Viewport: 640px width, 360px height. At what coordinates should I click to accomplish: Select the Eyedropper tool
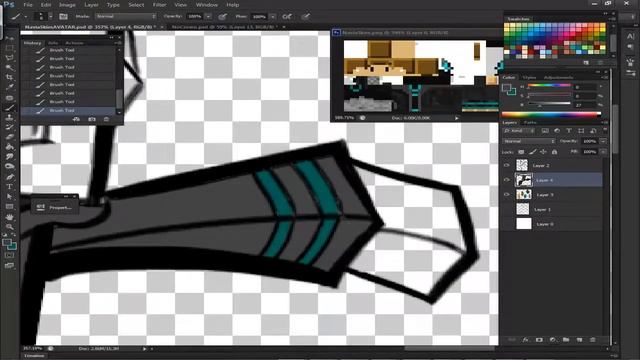[10, 87]
